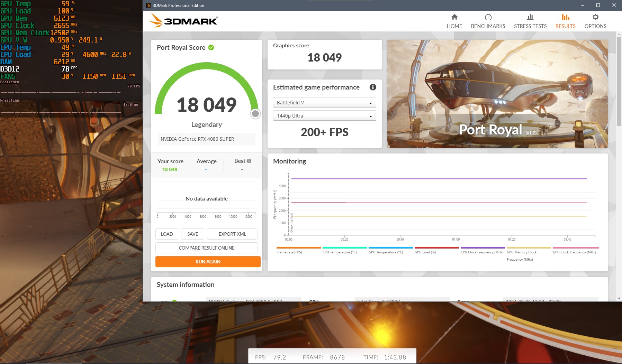622x364 pixels.
Task: Click the Average column heading
Action: point(207,161)
